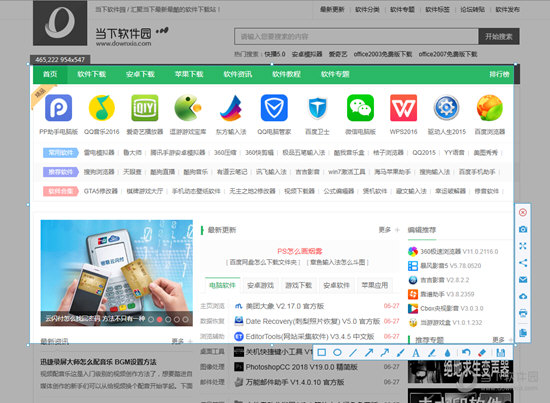Screen dimensions: 550x403
Task: Open the 微信电脑版 WeChat icon
Action: coord(360,108)
